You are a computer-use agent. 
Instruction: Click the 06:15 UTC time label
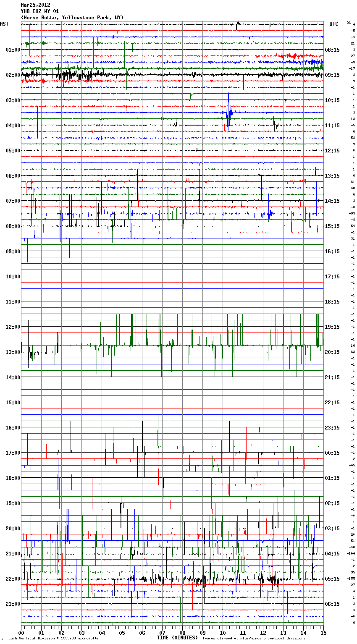(332, 604)
